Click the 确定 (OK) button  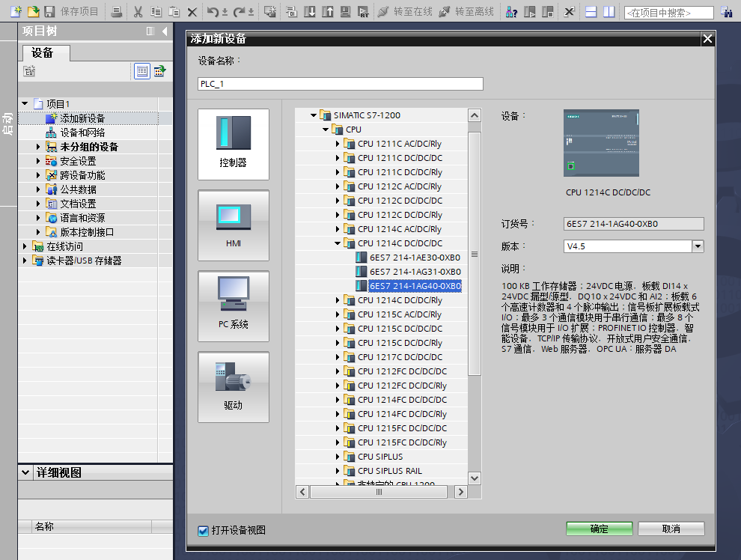598,529
